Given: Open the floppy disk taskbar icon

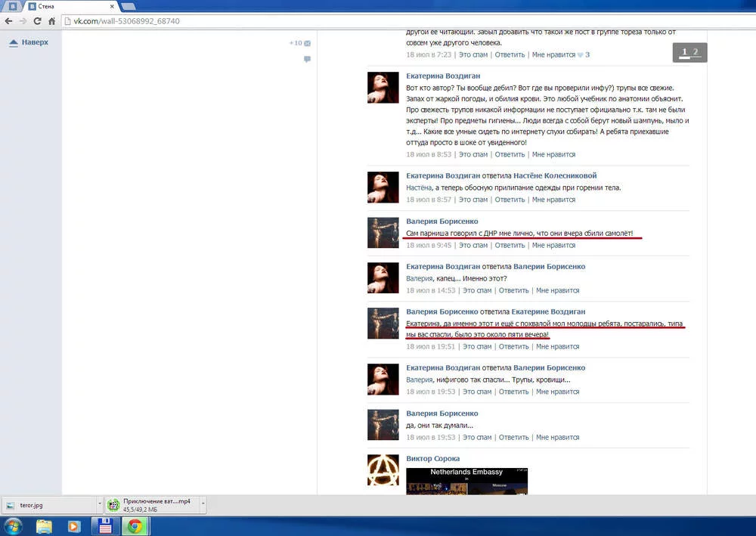Looking at the screenshot, I should coord(104,526).
